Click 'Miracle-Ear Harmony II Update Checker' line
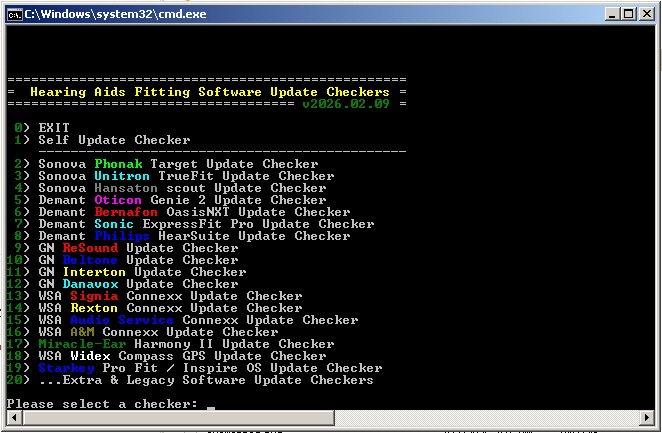 [x=171, y=344]
